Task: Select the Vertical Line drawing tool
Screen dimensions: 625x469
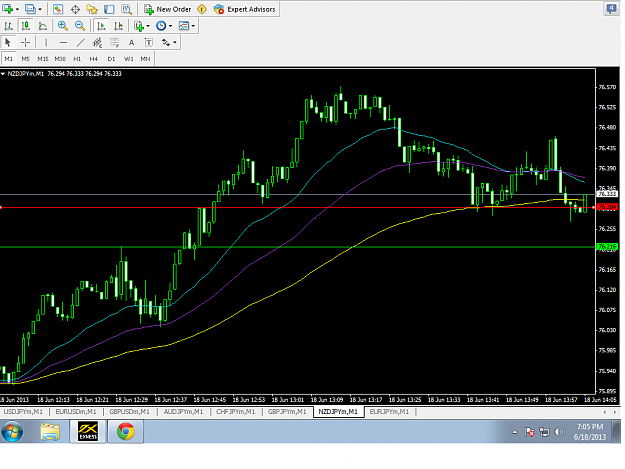Action: click(46, 42)
